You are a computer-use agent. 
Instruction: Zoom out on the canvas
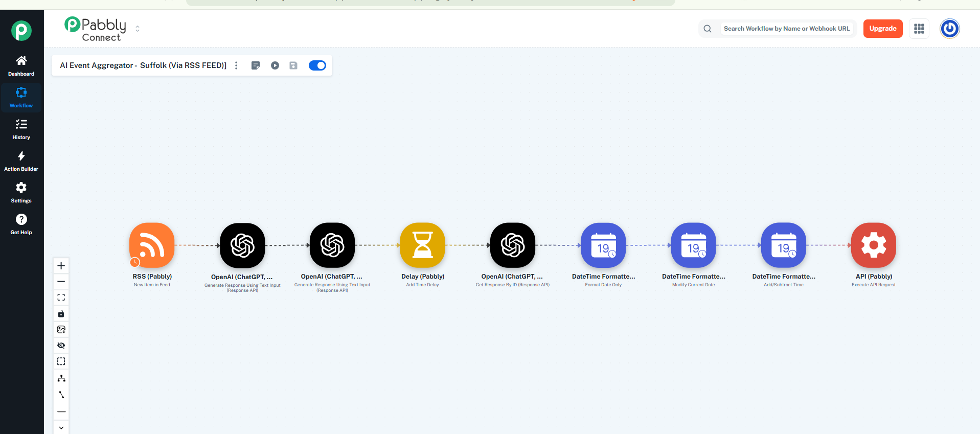click(x=61, y=282)
